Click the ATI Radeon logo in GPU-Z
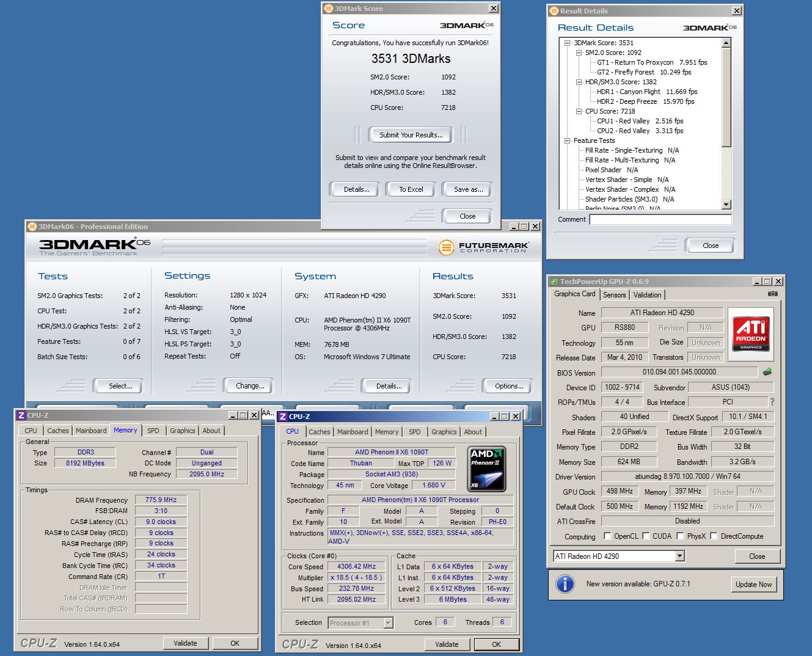Viewport: 812px width, 656px height. pos(750,333)
